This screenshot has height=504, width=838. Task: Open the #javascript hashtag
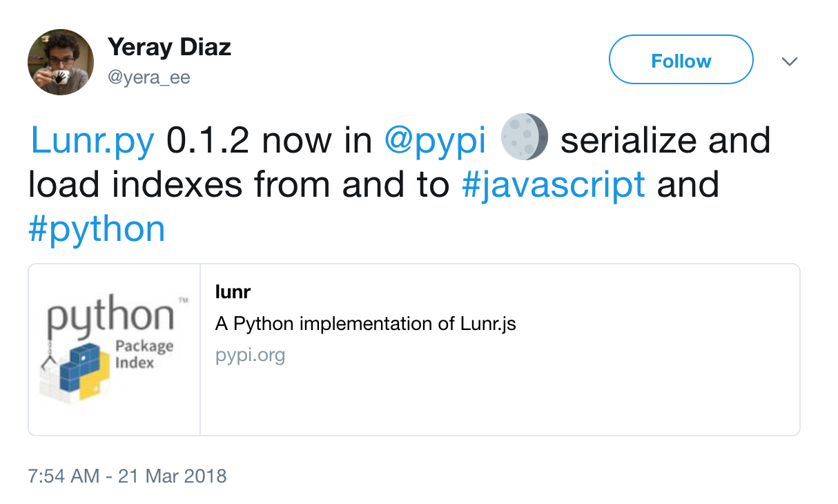pyautogui.click(x=553, y=184)
